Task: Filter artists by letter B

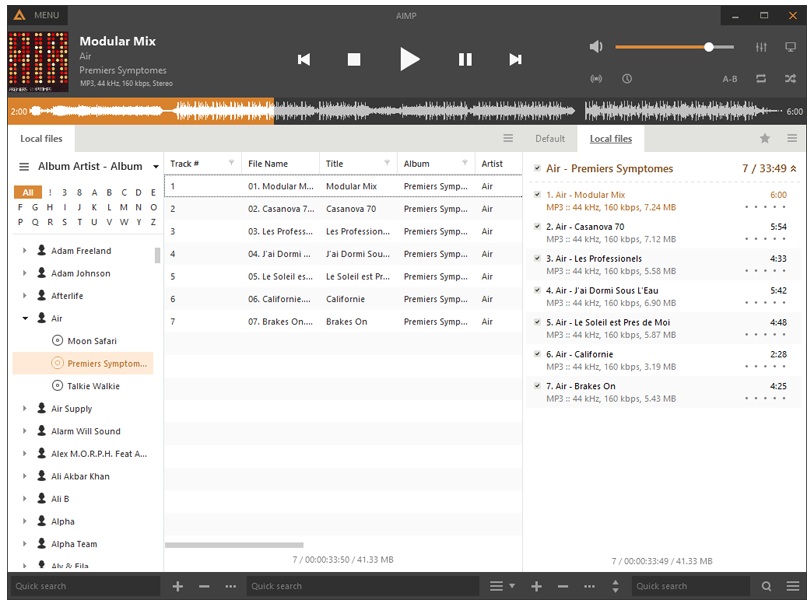Action: pos(108,193)
